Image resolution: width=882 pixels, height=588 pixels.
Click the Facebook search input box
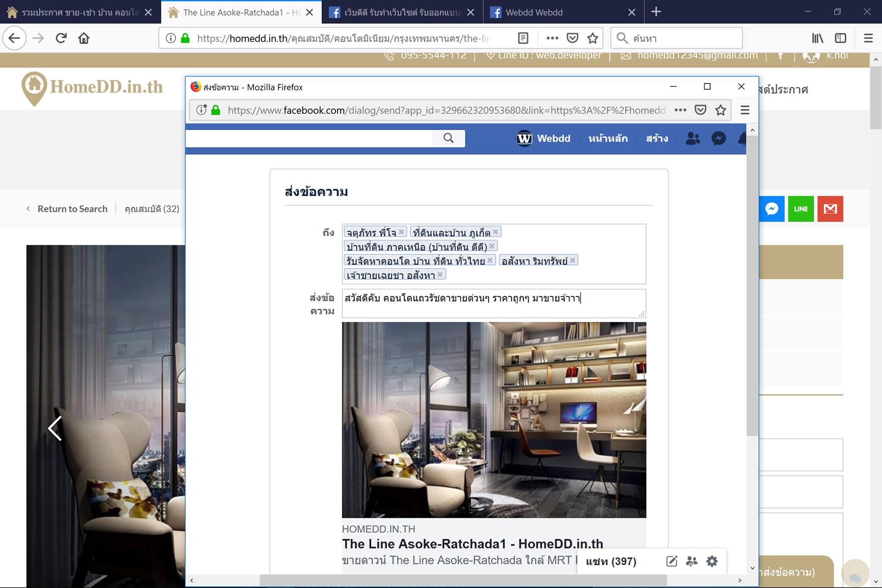pos(309,138)
